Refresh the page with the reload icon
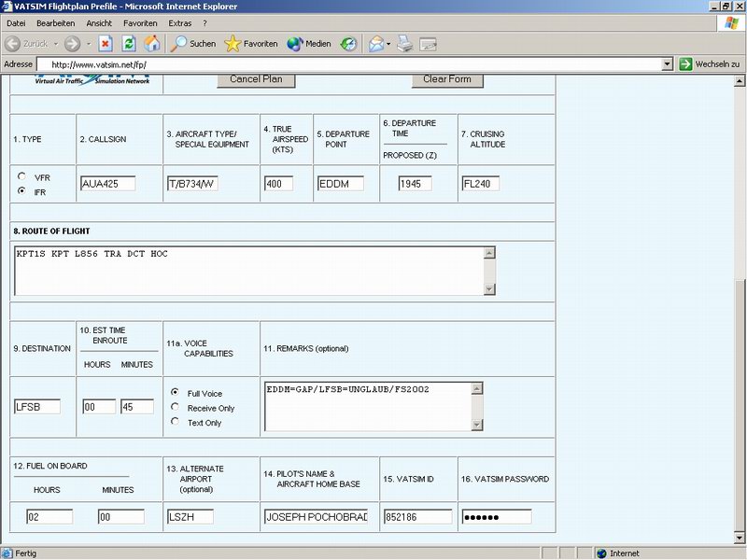 [x=129, y=43]
